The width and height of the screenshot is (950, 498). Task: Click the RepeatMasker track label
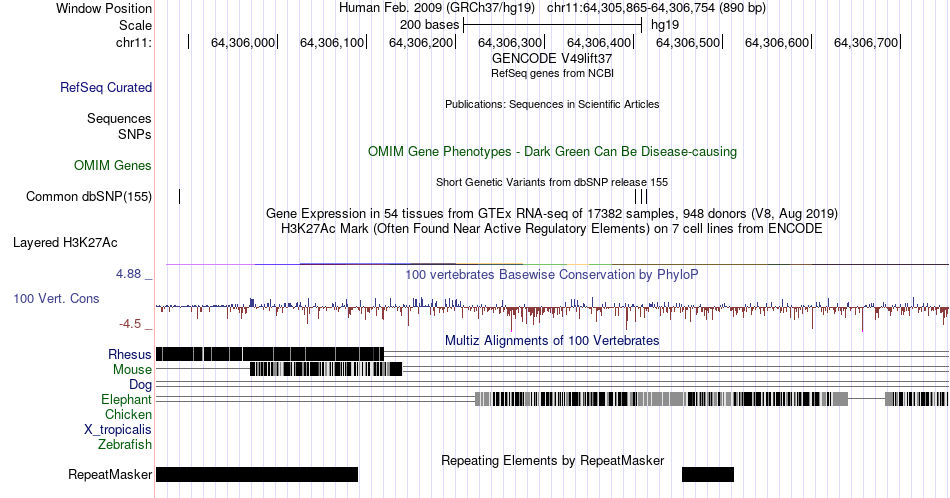110,474
